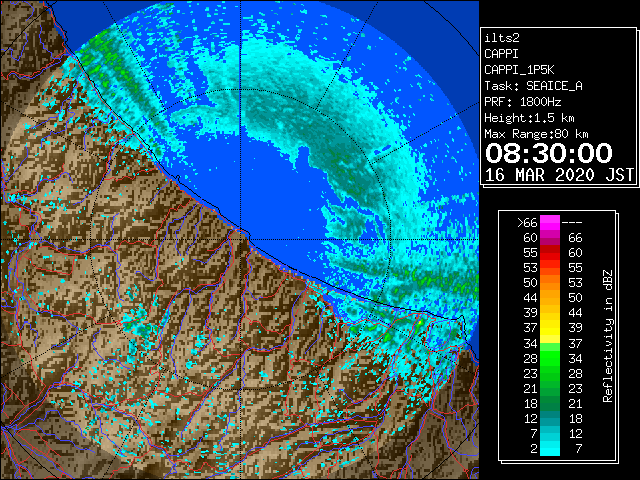This screenshot has height=480, width=640.
Task: Click the PRF: 1800Hz value
Action: (522, 102)
